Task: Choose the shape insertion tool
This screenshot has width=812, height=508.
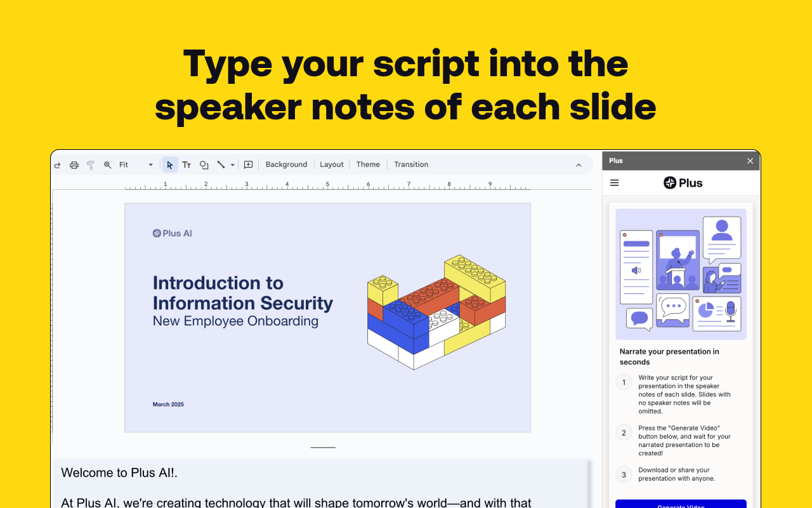Action: pyautogui.click(x=204, y=164)
